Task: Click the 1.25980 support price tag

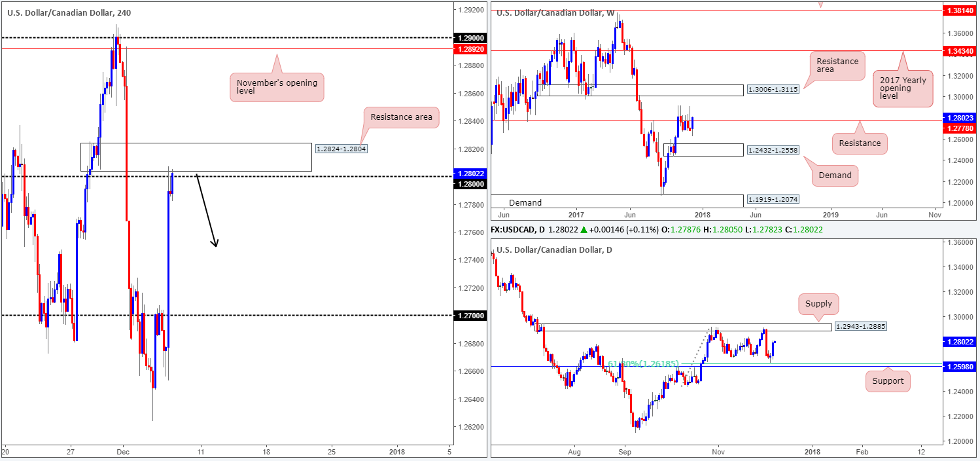Action: [x=959, y=367]
